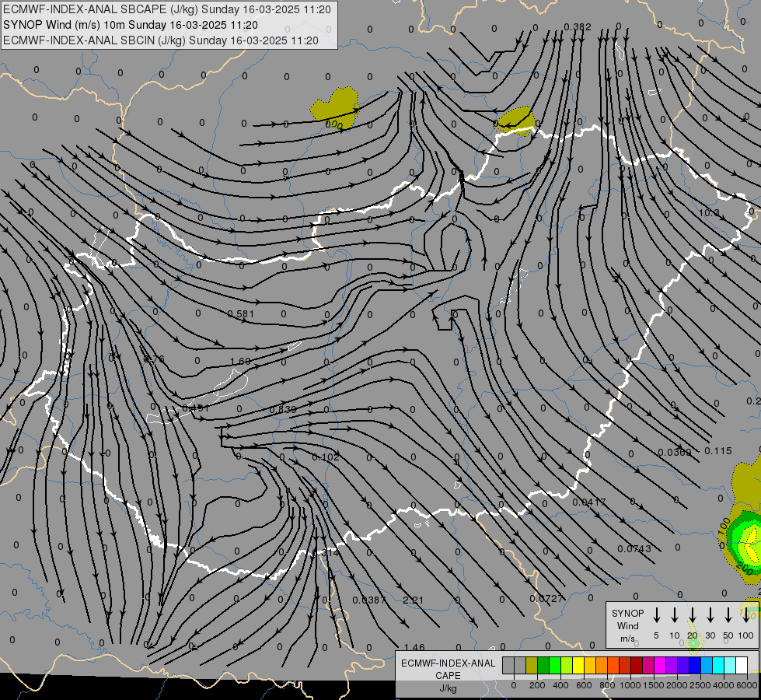Click the 1.00 contour label on green blob

pos(724,527)
